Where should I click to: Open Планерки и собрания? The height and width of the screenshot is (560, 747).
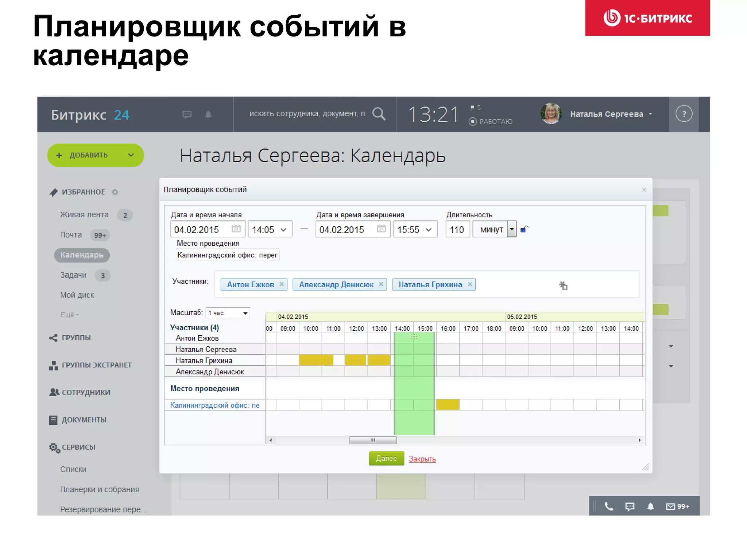click(x=100, y=489)
